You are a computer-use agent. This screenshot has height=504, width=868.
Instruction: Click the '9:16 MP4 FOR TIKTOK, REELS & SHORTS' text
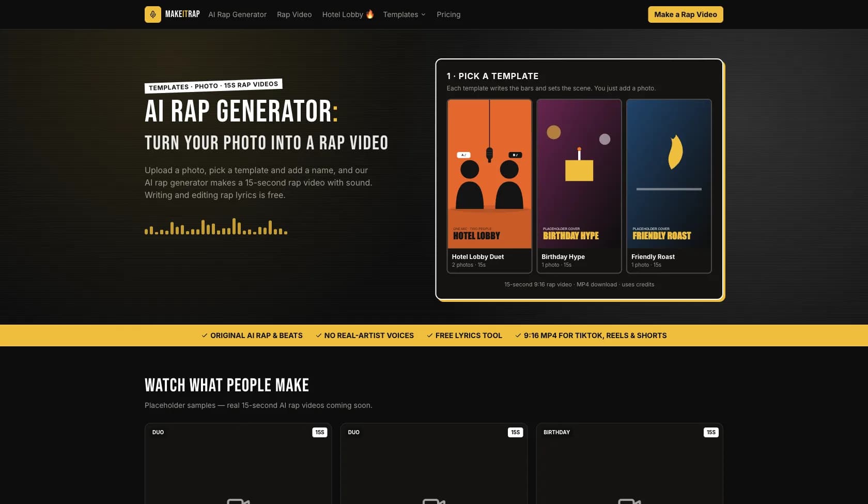(x=595, y=335)
